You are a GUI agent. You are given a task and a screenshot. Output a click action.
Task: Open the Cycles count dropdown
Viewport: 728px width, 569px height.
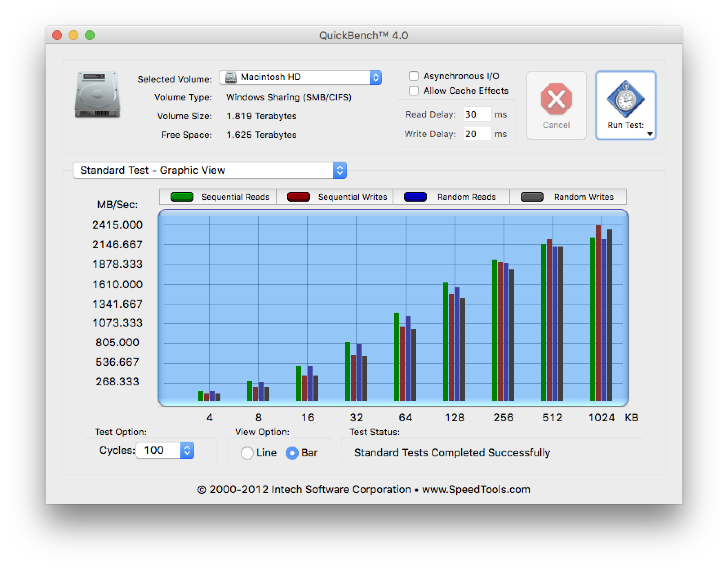click(x=187, y=450)
